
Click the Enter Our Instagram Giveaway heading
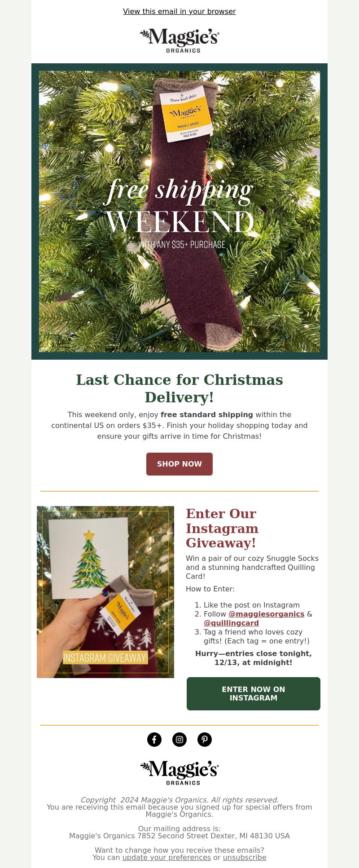[223, 528]
